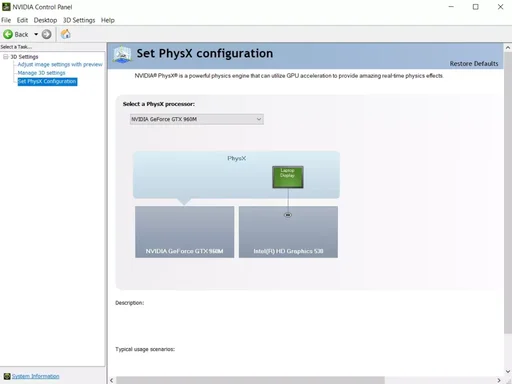The image size is (512, 384).
Task: Click the greyed Forward arrow icon
Action: point(47,34)
